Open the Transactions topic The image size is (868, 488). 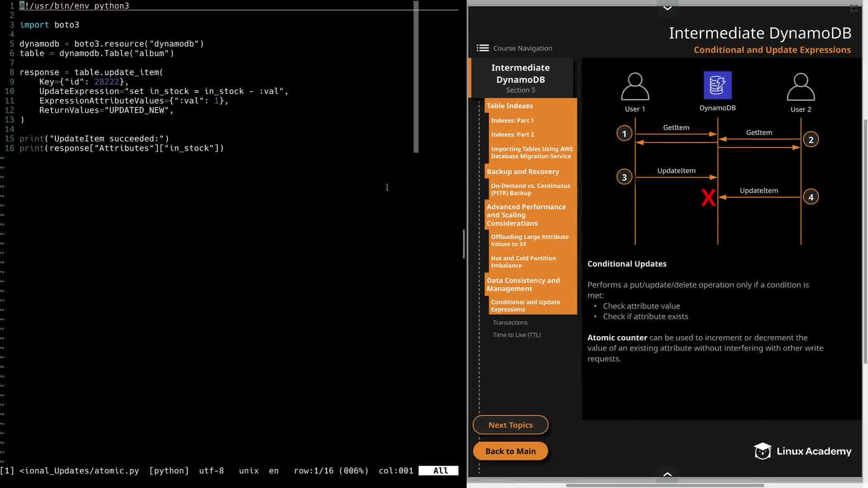coord(510,322)
